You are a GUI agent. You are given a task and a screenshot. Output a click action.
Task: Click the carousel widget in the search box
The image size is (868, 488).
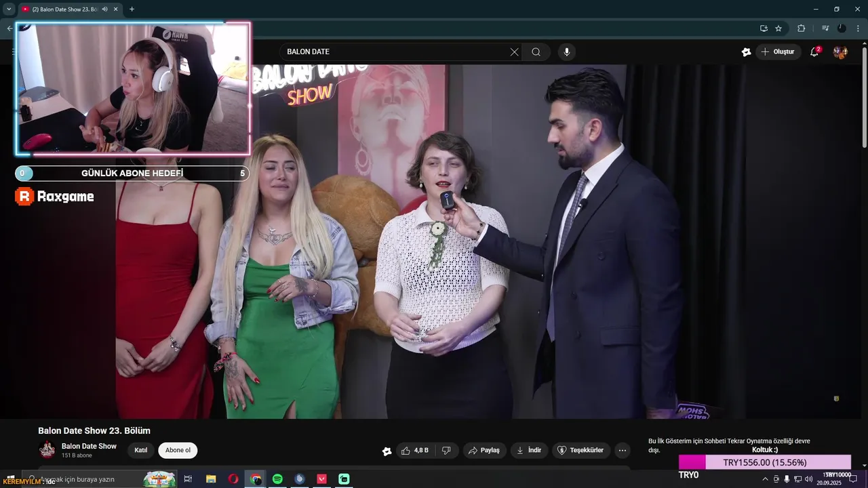point(159,479)
